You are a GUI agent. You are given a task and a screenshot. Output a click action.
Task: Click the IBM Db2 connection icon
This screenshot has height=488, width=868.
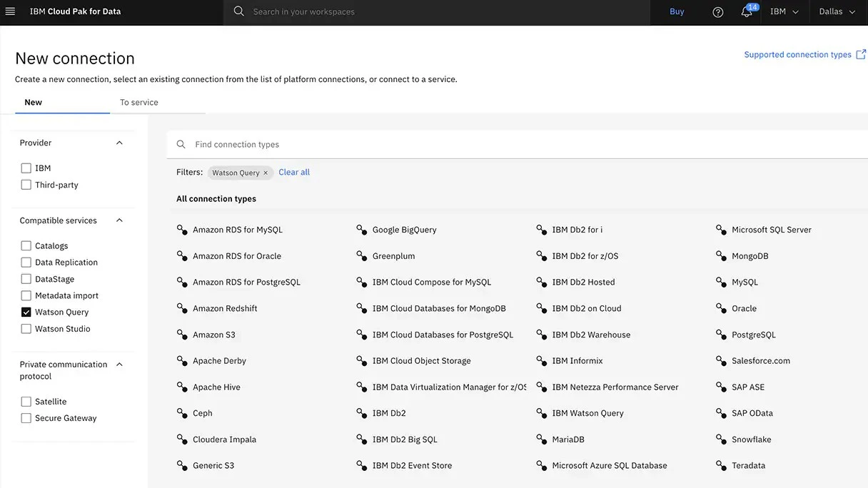click(362, 413)
